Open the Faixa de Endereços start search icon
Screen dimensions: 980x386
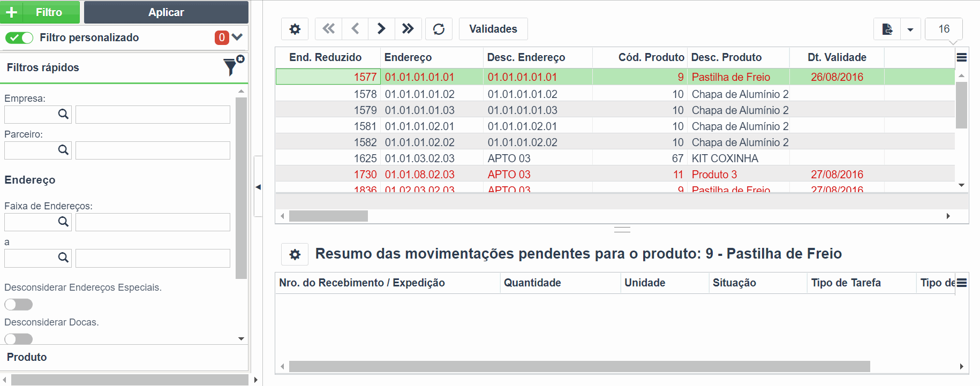click(63, 222)
